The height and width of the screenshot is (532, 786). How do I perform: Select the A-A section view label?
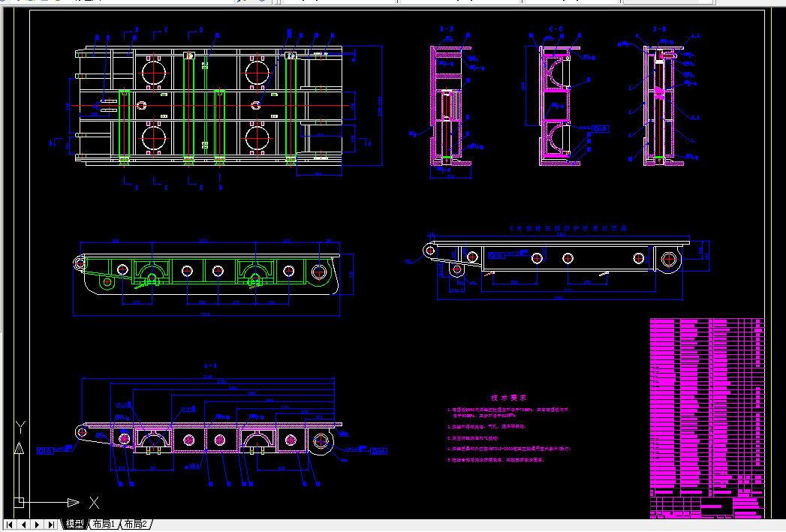[x=210, y=366]
